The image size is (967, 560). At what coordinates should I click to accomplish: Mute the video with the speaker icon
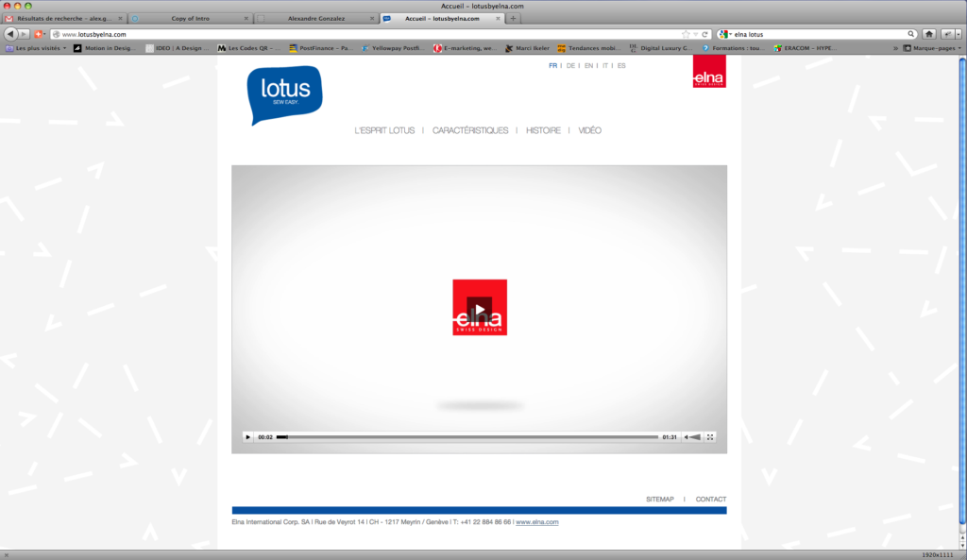[692, 437]
